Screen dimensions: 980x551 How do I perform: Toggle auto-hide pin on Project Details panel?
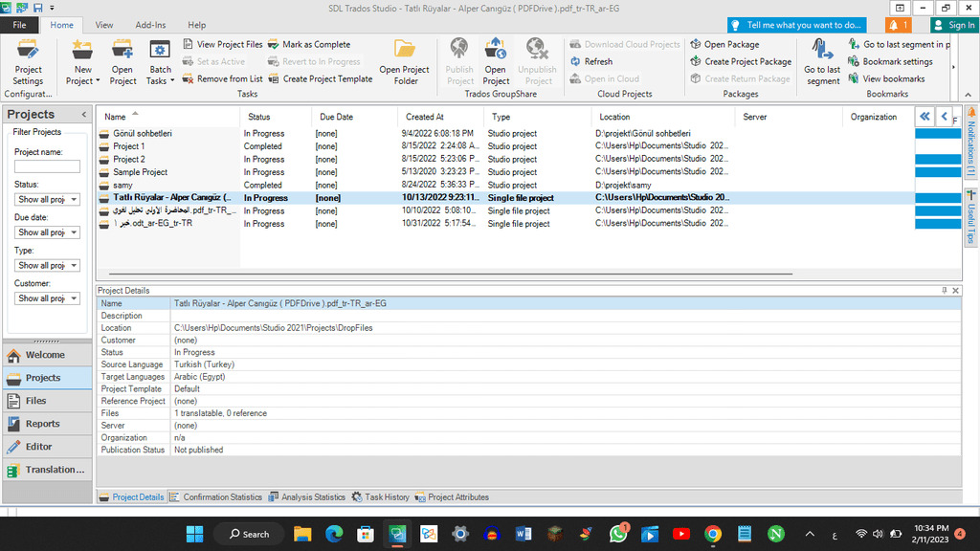944,290
